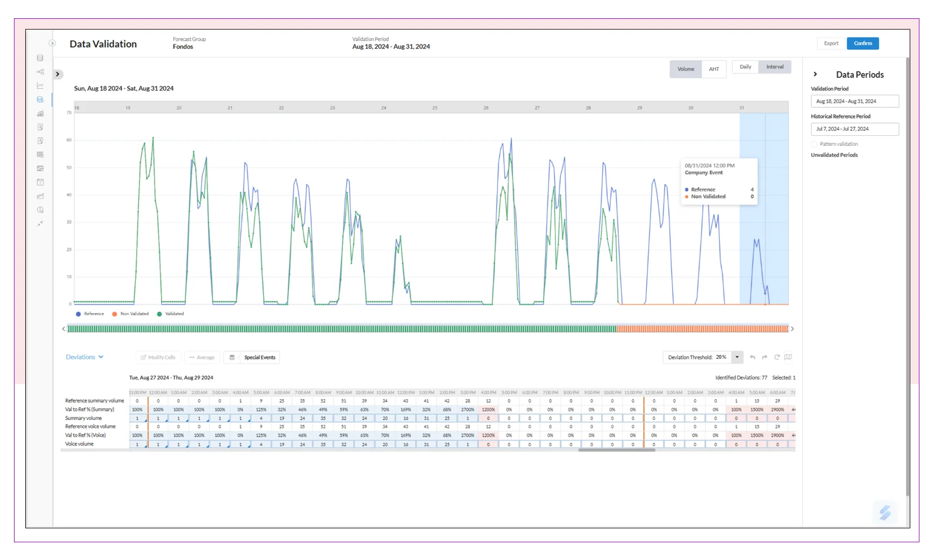Viewport: 935px width, 560px height.
Task: Click the refresh icon in the deviations toolbar
Action: (x=777, y=357)
